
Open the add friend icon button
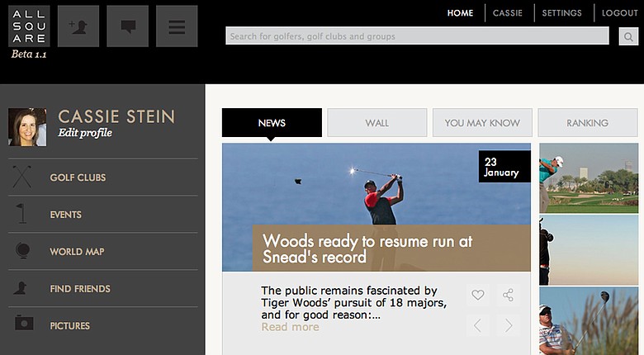click(x=78, y=26)
